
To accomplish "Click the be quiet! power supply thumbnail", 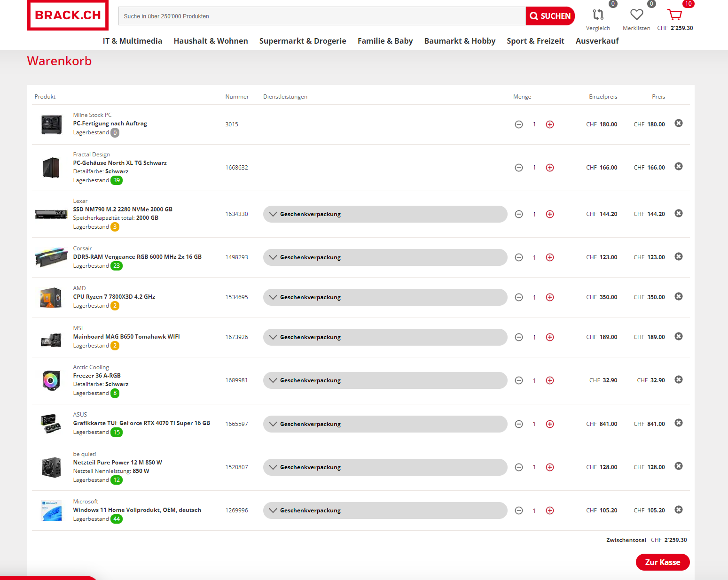I will [51, 467].
